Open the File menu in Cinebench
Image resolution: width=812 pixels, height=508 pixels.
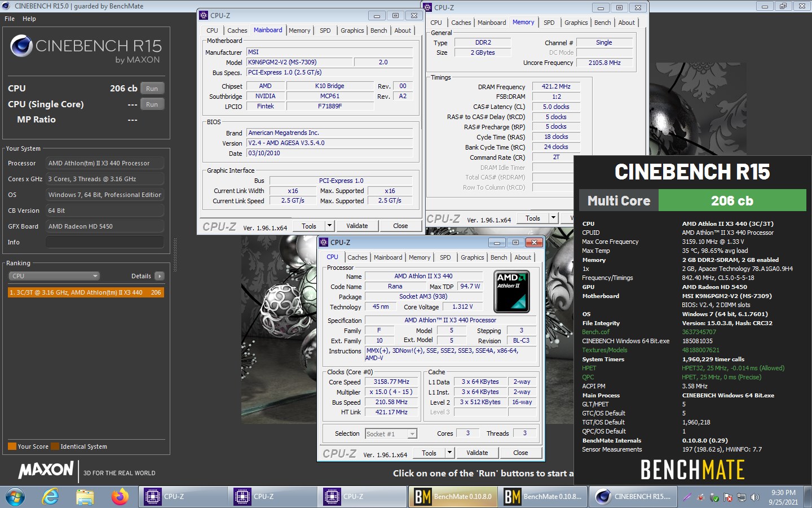10,19
